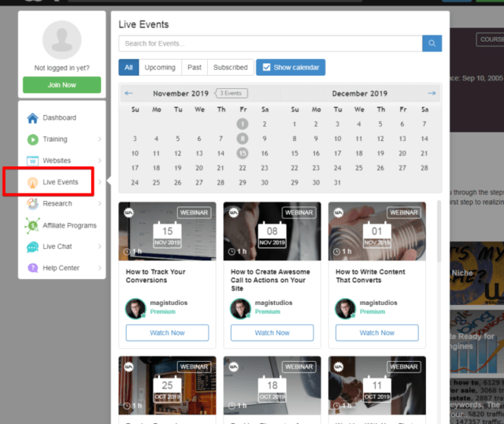Screen dimensions: 504x424
Task: Open title How to Track Your Conversions
Action: [x=156, y=276]
